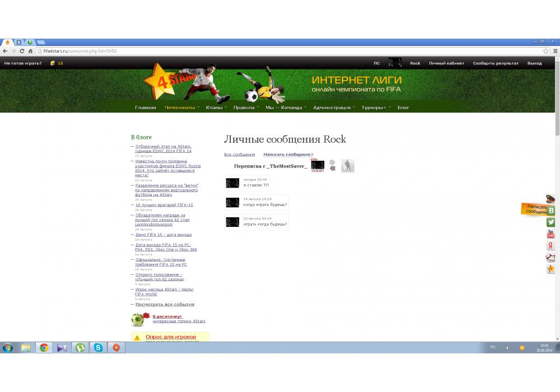Open blog post 'Игрок месяца 4Stars – Июль!'
Screen dimensions: 560x392
click(164, 292)
